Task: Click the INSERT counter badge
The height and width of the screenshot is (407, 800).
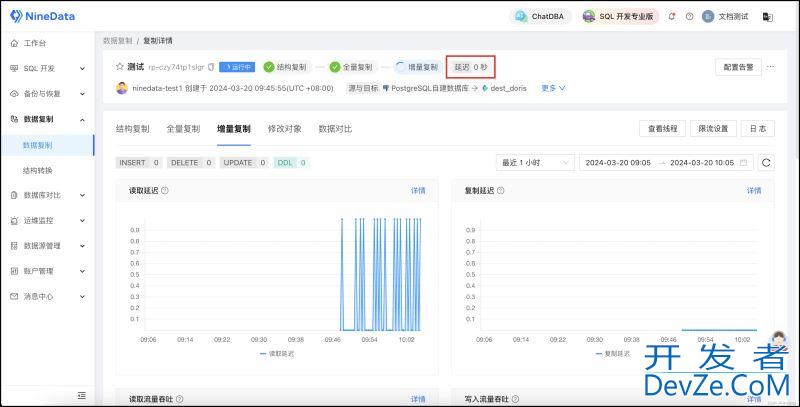Action: (139, 163)
